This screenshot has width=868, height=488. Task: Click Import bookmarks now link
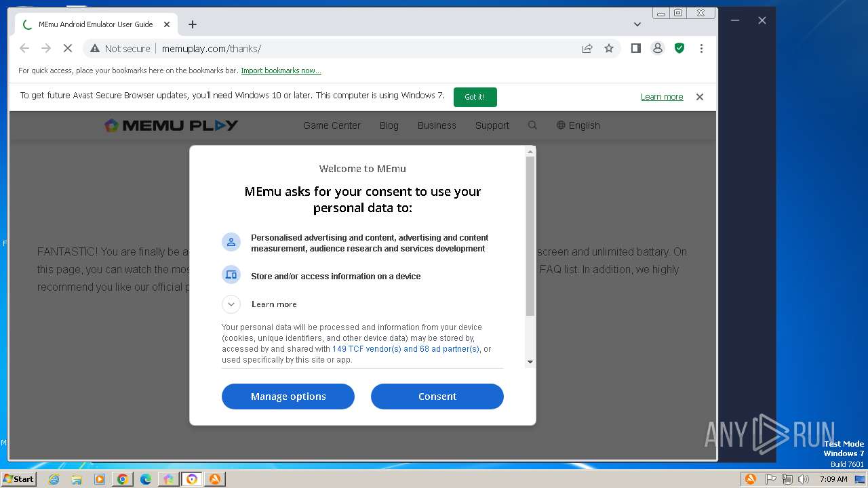281,70
